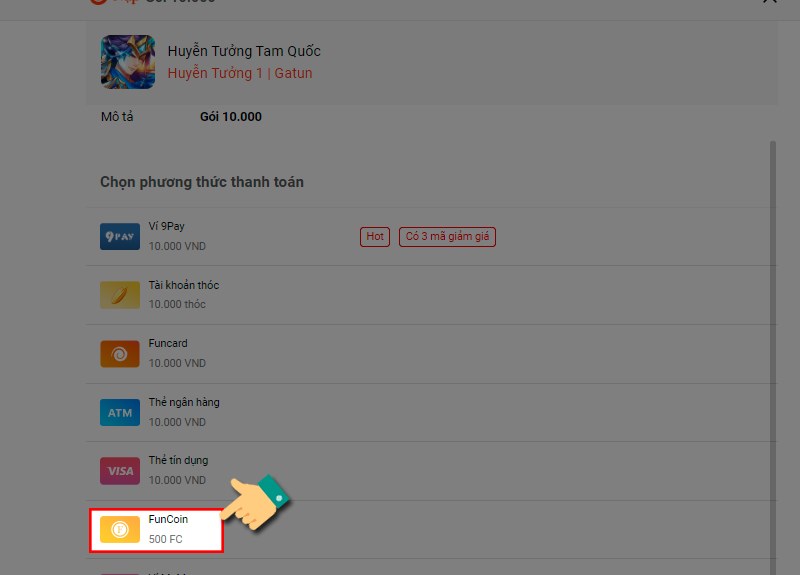The width and height of the screenshot is (800, 575).
Task: Choose Thẻ ngân hàng payment option
Action: (x=431, y=412)
